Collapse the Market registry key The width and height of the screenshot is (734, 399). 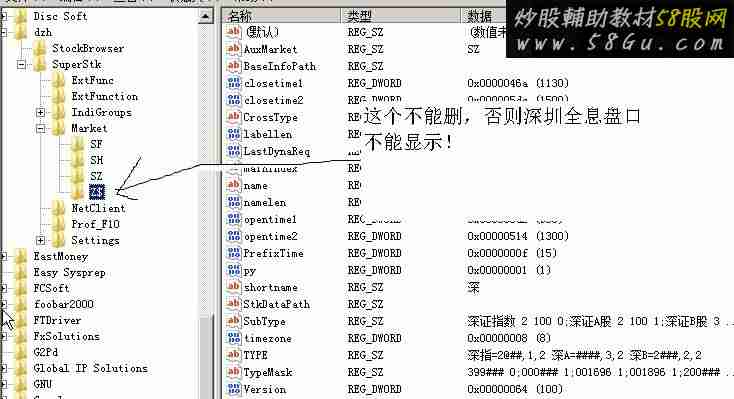pyautogui.click(x=41, y=128)
